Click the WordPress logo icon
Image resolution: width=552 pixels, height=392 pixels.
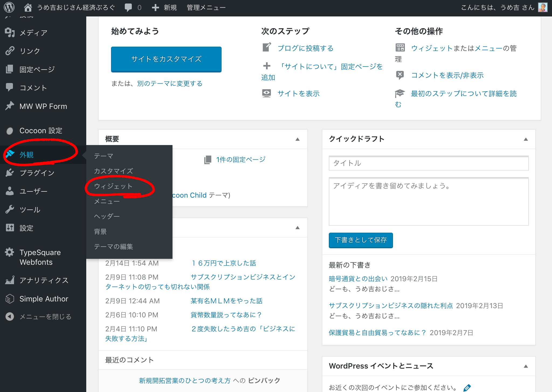pos(9,8)
